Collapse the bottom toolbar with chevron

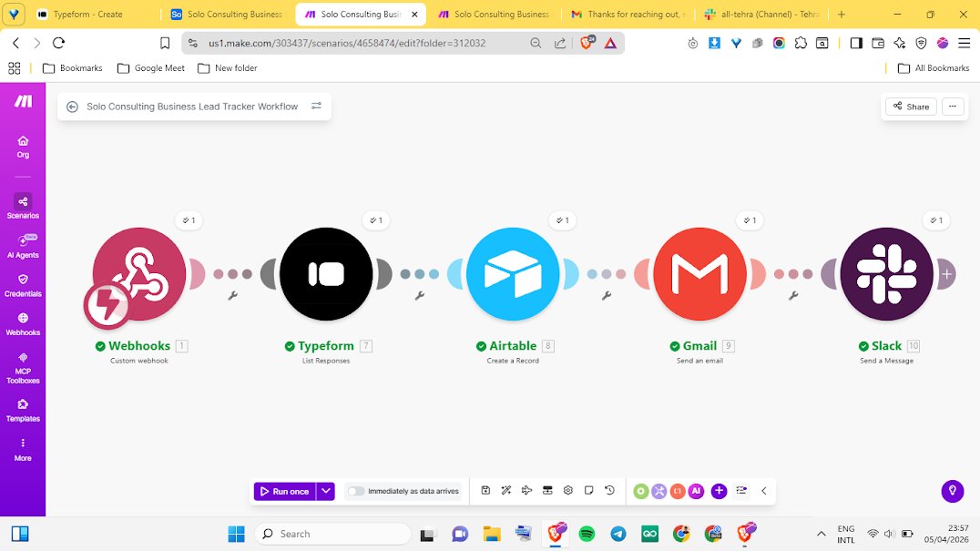point(764,490)
